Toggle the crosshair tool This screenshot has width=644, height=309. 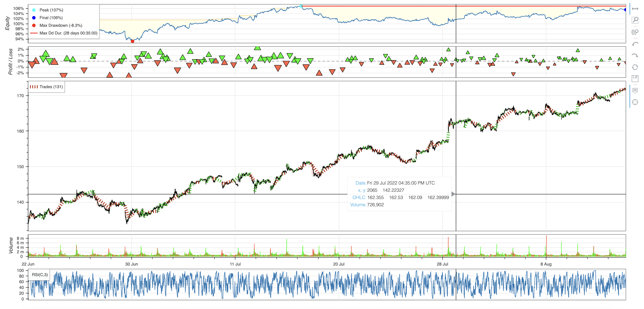tap(635, 102)
